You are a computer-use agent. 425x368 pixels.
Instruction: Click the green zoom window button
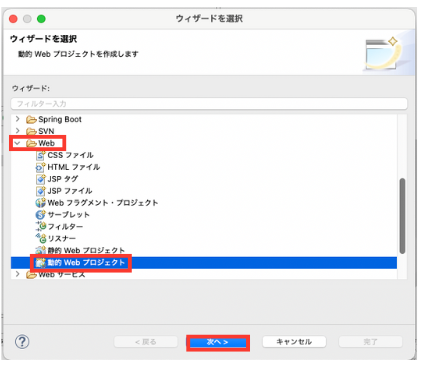pos(41,19)
